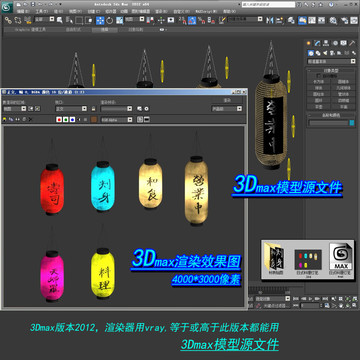Open the Render Preset dropdown
The image size is (360, 360).
click(x=117, y=109)
